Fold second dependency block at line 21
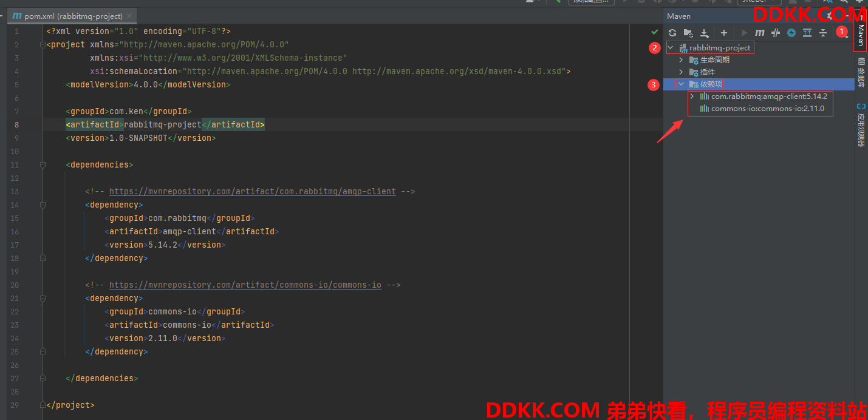Screen dimensions: 868x420 [x=42, y=298]
